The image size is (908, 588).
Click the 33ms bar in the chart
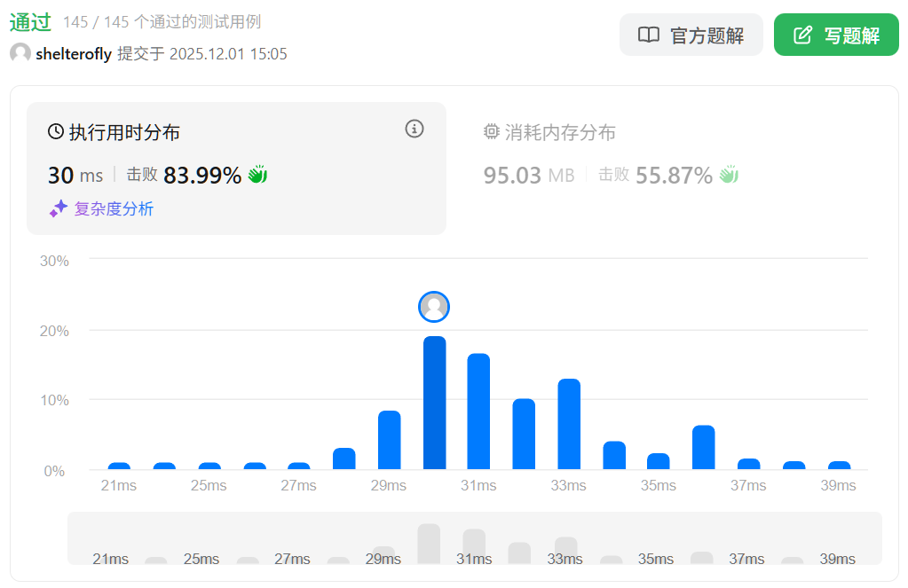click(x=569, y=425)
